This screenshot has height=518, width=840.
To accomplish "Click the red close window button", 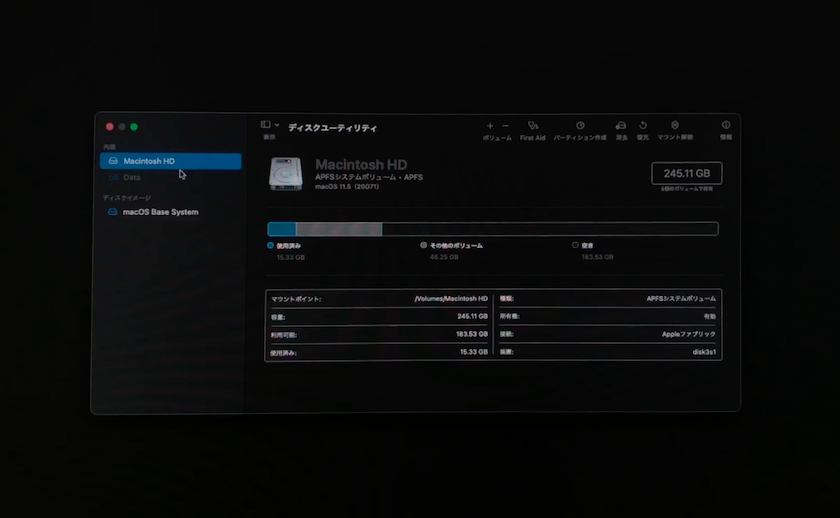I will 110,127.
